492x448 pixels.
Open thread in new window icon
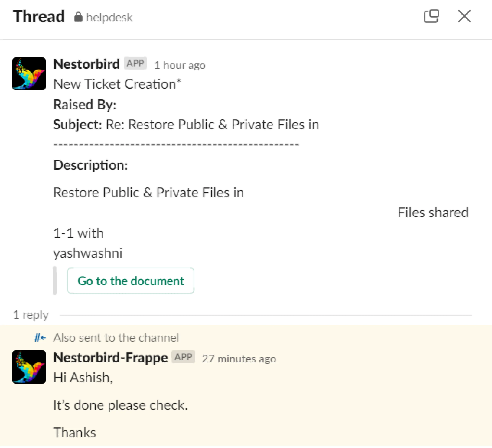(431, 16)
